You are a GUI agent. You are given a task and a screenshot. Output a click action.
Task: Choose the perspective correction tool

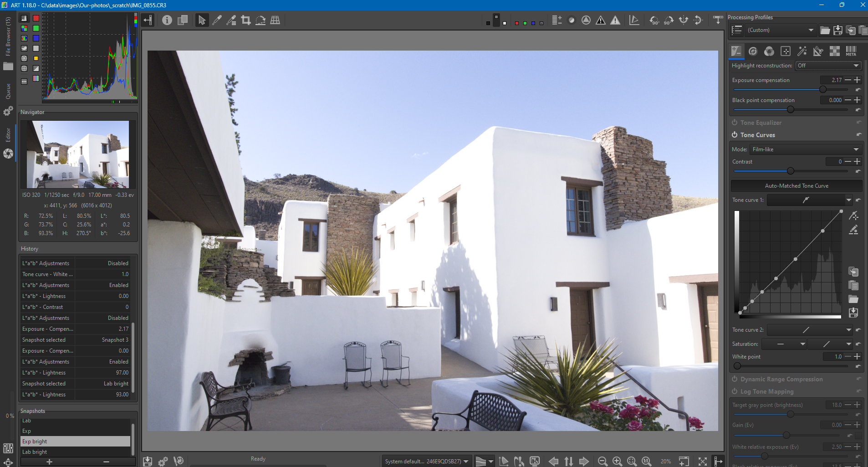click(x=275, y=20)
